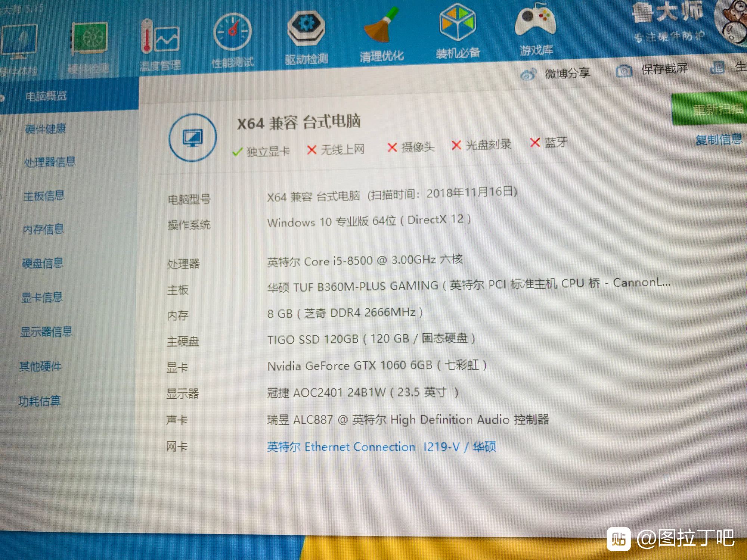The height and width of the screenshot is (560, 747).
Task: Click the 独立显卡 check status
Action: point(261,152)
